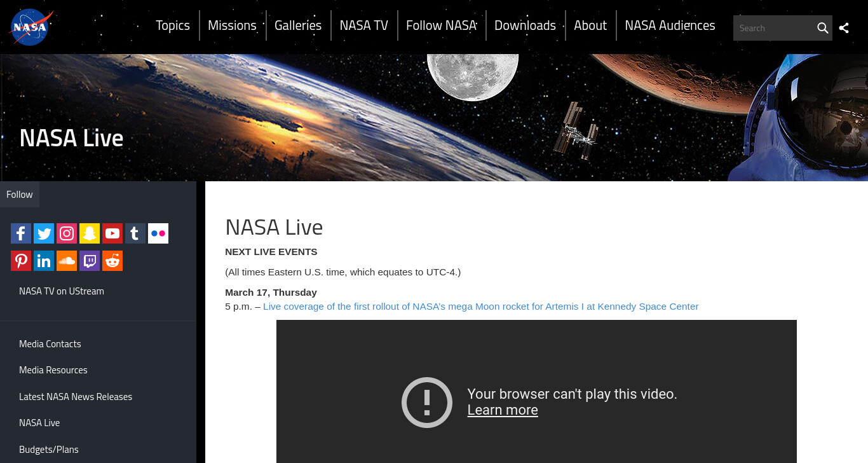Open the NASA Audiences menu
This screenshot has height=463, width=868.
click(670, 25)
